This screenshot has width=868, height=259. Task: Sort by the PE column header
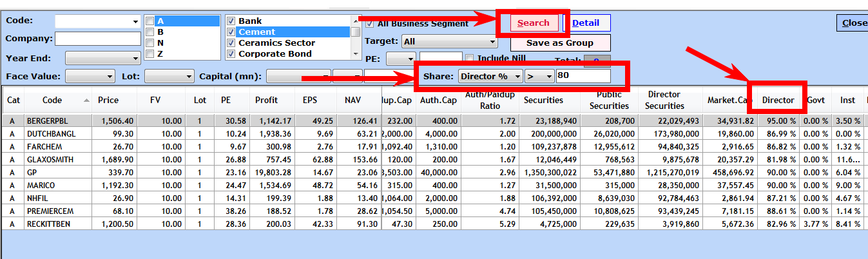(232, 101)
